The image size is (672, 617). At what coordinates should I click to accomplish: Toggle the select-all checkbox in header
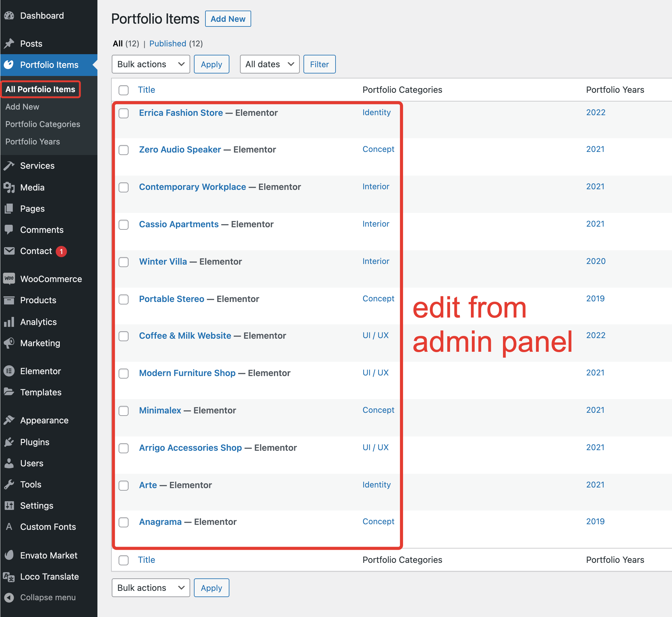[x=124, y=90]
